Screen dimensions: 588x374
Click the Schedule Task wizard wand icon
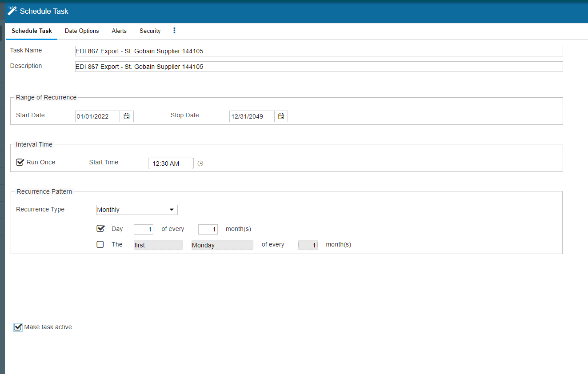point(12,11)
